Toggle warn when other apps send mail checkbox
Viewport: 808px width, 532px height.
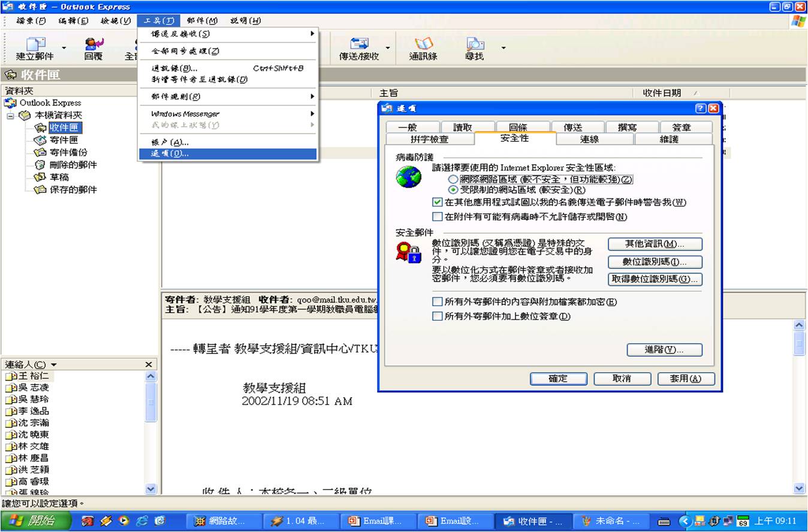coord(437,202)
